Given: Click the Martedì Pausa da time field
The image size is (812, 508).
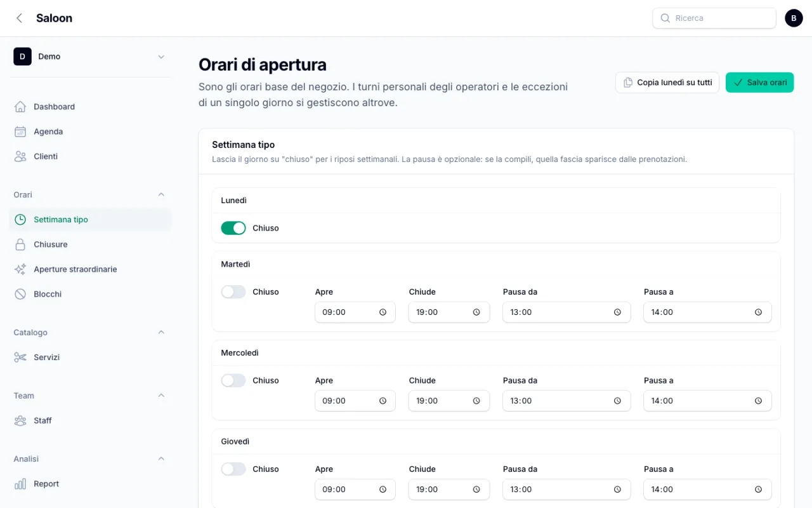Looking at the screenshot, I should 566,312.
